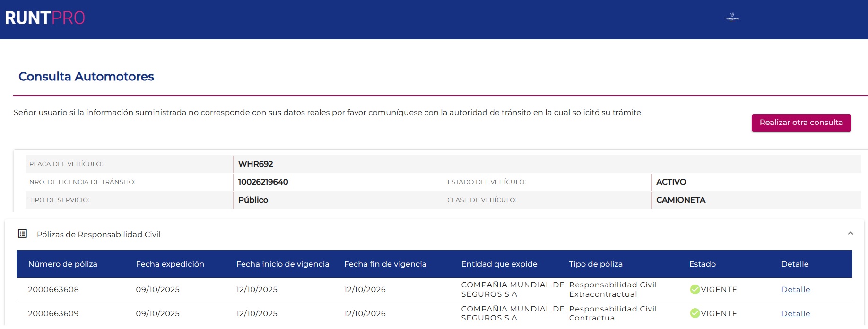This screenshot has height=329, width=868.
Task: Select the plate value WHR692
Action: pos(255,164)
